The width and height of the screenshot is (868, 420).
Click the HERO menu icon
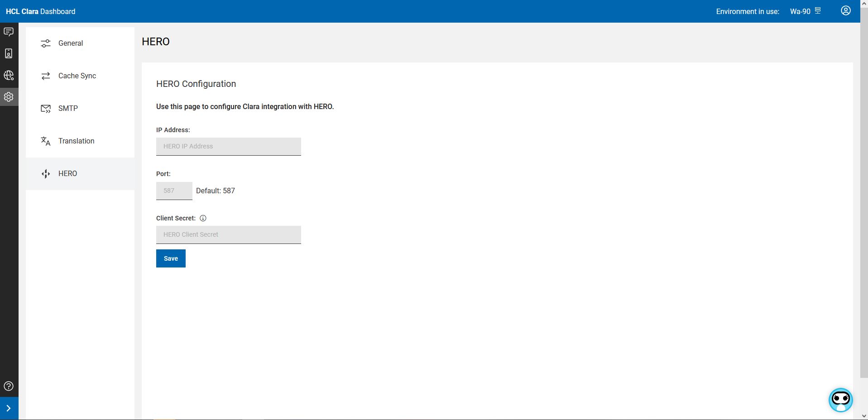pos(46,174)
